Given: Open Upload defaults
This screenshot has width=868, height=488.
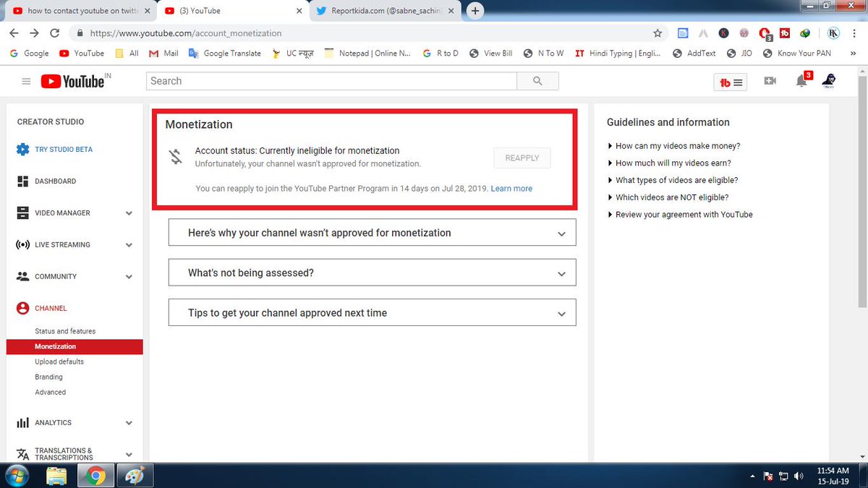Looking at the screenshot, I should point(59,361).
